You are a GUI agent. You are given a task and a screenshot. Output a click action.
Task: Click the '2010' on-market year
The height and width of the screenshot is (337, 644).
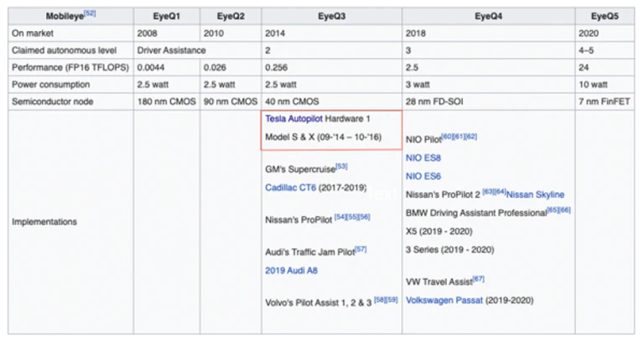point(214,34)
